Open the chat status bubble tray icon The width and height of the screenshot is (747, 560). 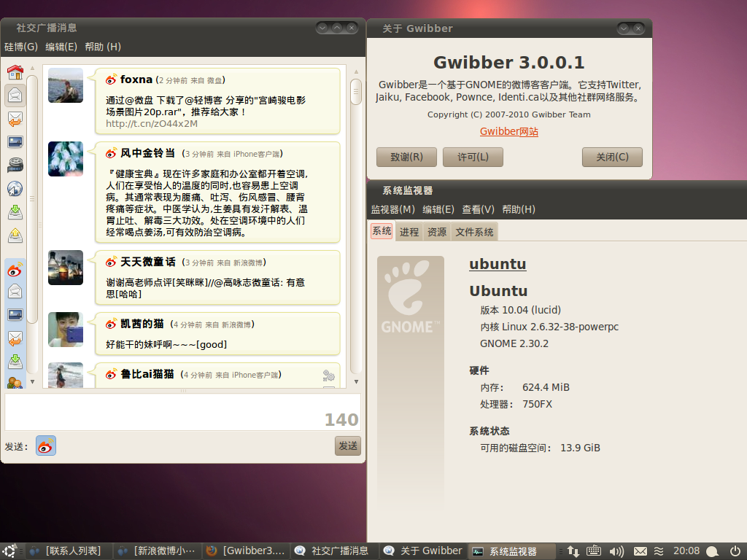coord(712,551)
